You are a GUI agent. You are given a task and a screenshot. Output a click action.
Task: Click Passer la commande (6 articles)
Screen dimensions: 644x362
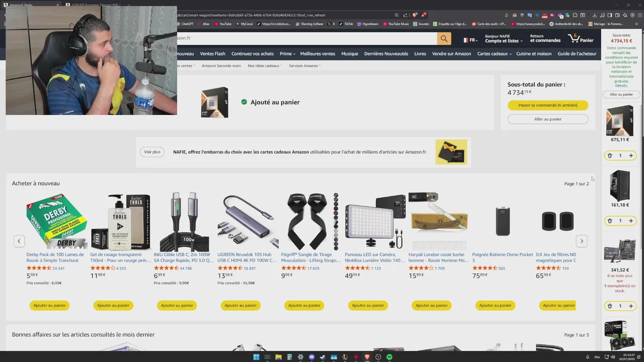tap(548, 105)
